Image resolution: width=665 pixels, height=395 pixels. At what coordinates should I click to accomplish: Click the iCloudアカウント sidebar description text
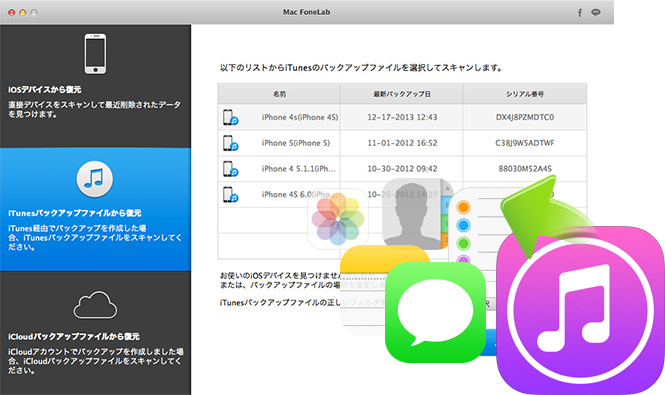pos(95,361)
